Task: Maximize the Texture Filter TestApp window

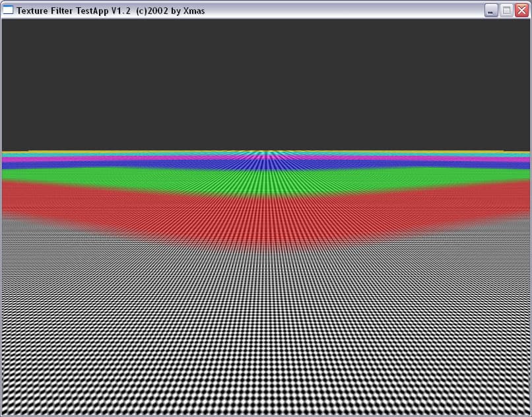Action: coord(506,11)
